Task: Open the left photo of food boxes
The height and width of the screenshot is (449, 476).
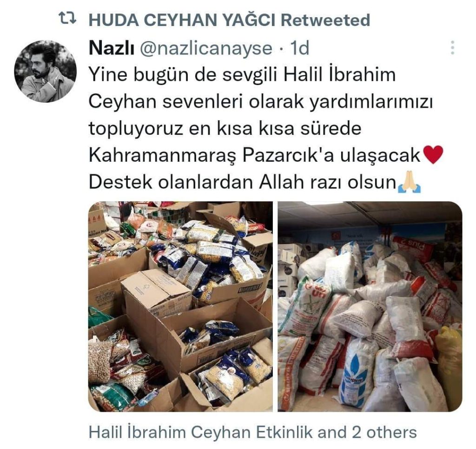Action: 180,306
